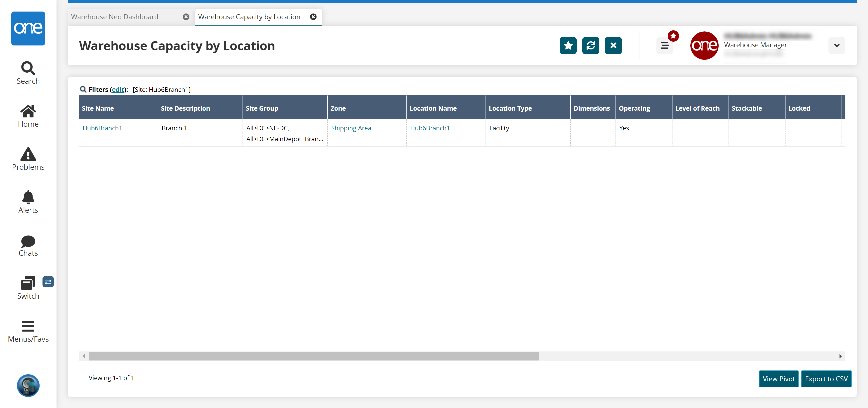Close report using teal X button
The width and height of the screenshot is (868, 408).
pyautogui.click(x=613, y=45)
